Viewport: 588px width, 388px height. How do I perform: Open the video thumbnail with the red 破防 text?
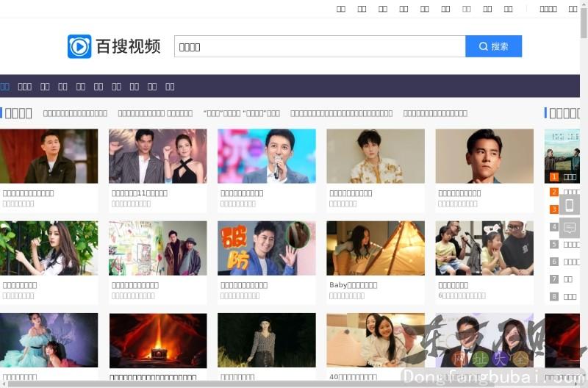pyautogui.click(x=266, y=248)
